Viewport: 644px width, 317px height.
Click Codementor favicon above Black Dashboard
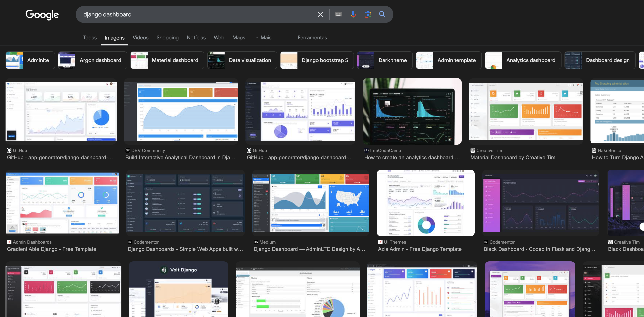pos(485,242)
